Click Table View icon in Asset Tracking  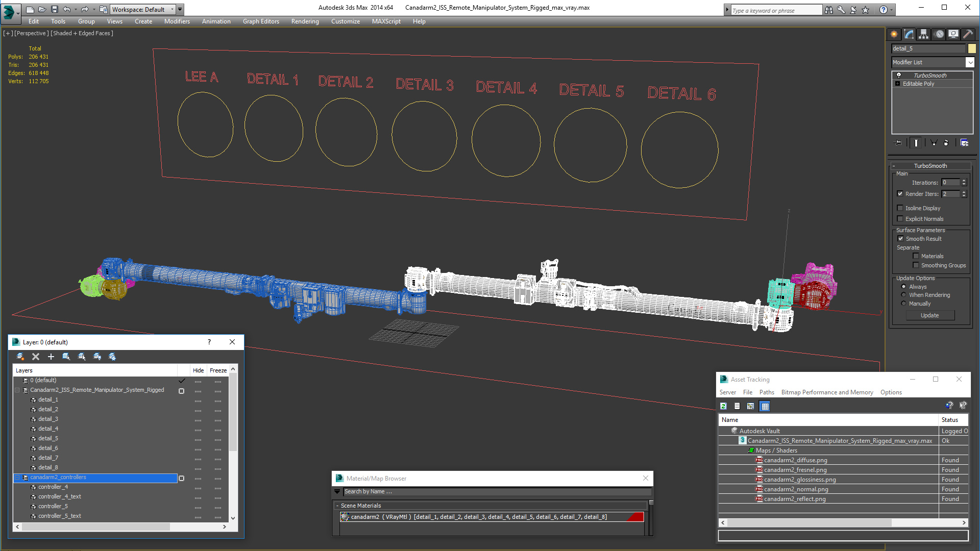point(765,406)
